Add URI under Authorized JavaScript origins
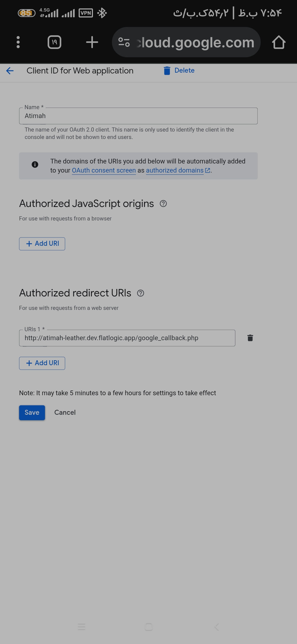 click(x=42, y=244)
